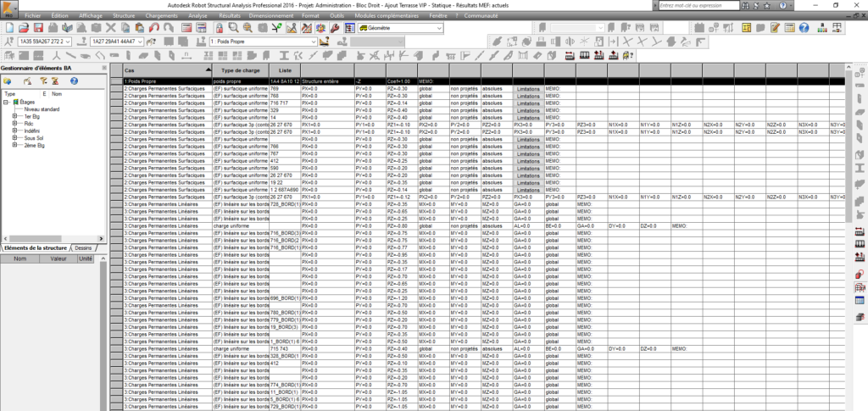
Task: Collapse the Étages tree node
Action: [6, 103]
